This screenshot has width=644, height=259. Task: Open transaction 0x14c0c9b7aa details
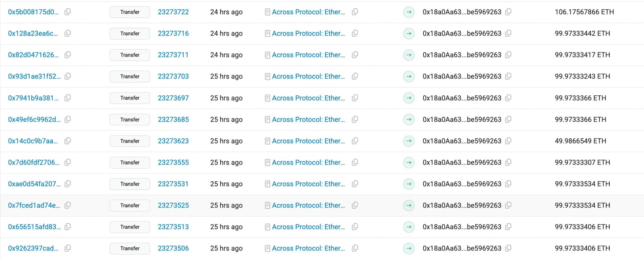(33, 141)
